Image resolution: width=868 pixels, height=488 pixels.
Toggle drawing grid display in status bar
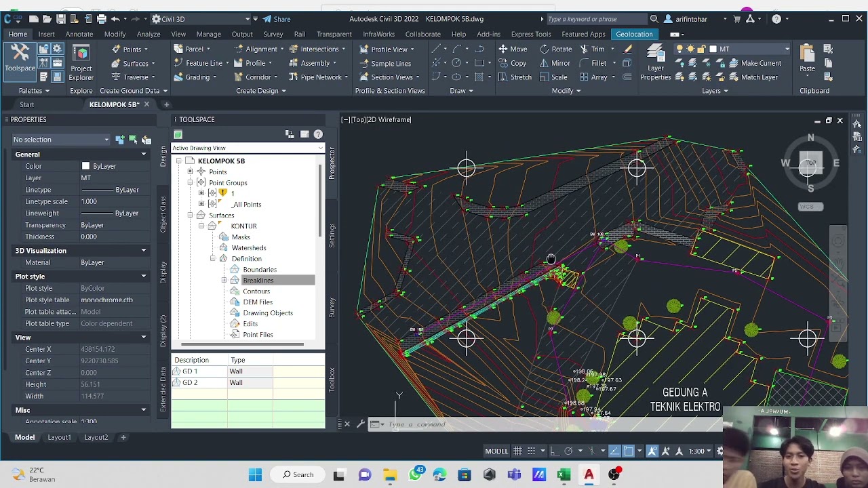tap(517, 451)
